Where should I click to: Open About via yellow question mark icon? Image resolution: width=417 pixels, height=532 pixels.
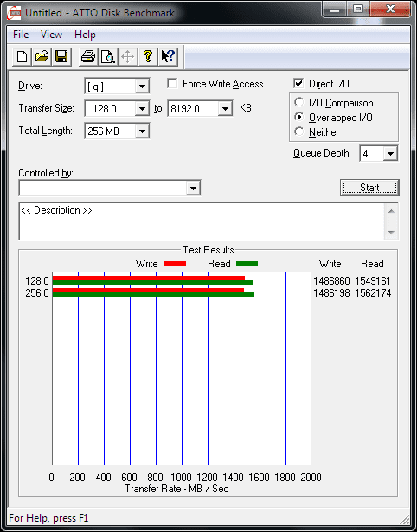tap(148, 56)
